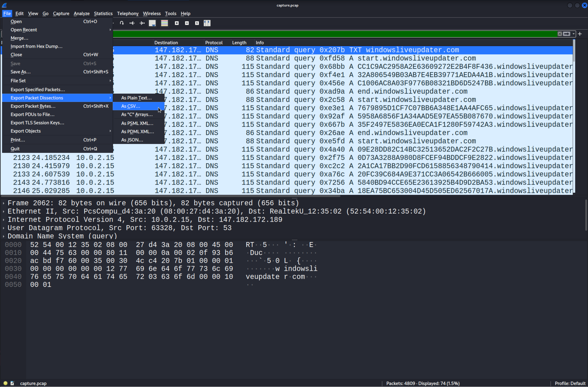Select Export Packet Dissections menu entry
This screenshot has height=387, width=588.
tap(57, 98)
